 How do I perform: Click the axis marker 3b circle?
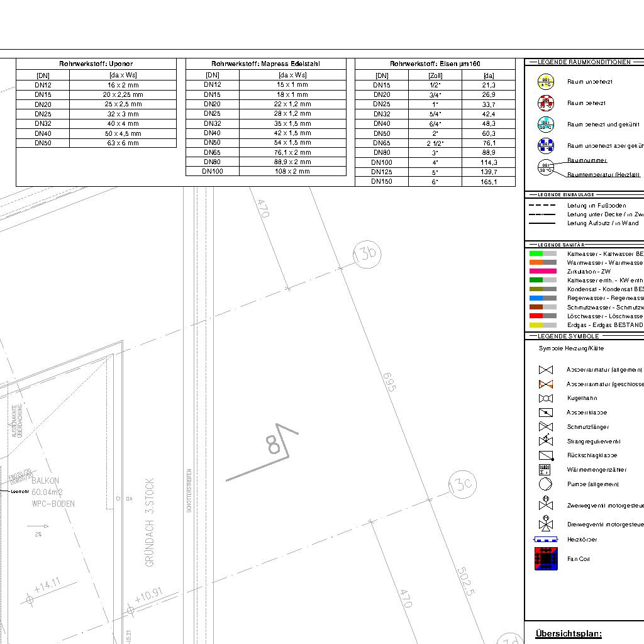[x=367, y=253]
